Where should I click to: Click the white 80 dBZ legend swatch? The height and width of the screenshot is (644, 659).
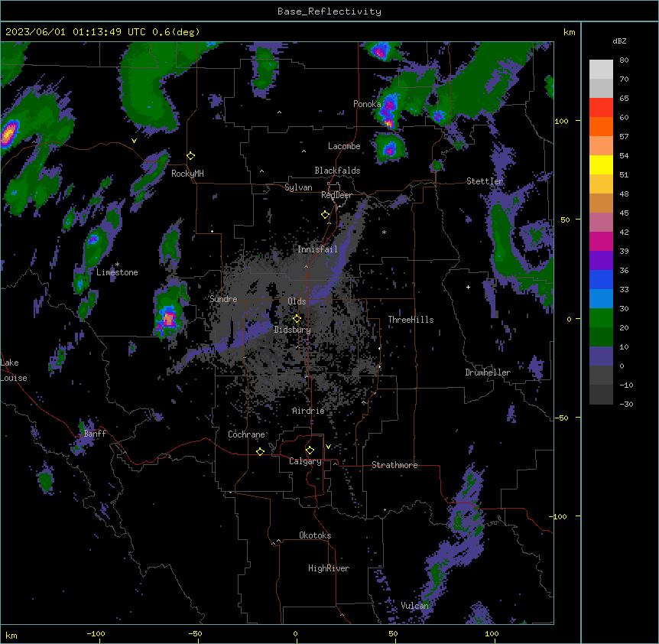601,70
